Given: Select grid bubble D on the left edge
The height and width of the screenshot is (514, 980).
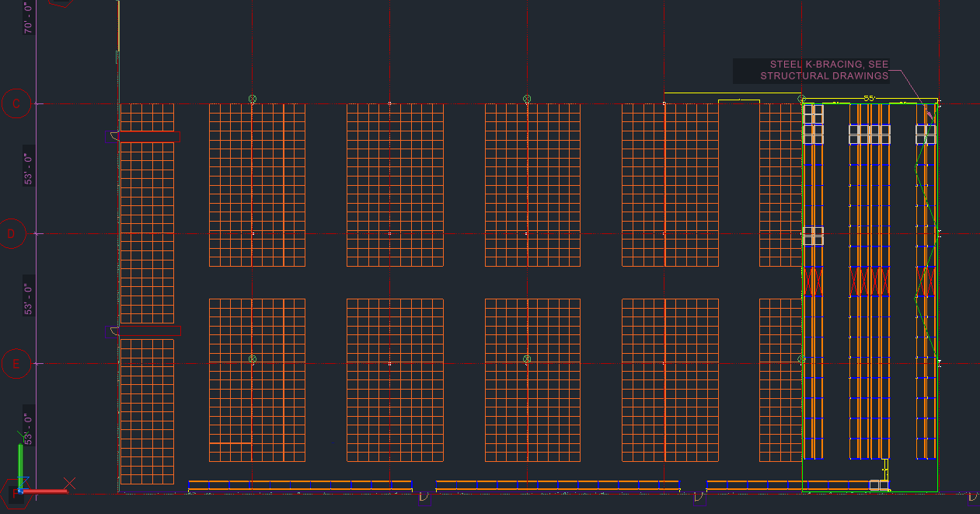Looking at the screenshot, I should pyautogui.click(x=11, y=233).
